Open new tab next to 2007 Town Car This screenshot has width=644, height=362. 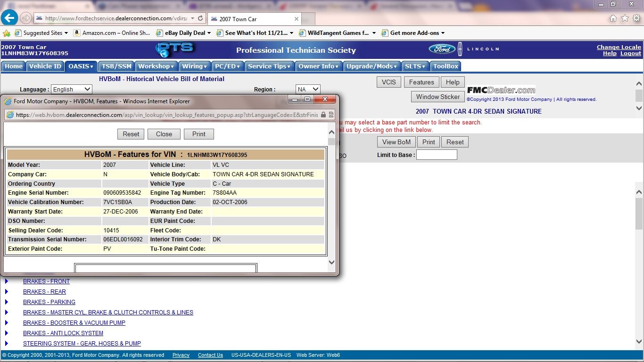click(x=309, y=19)
